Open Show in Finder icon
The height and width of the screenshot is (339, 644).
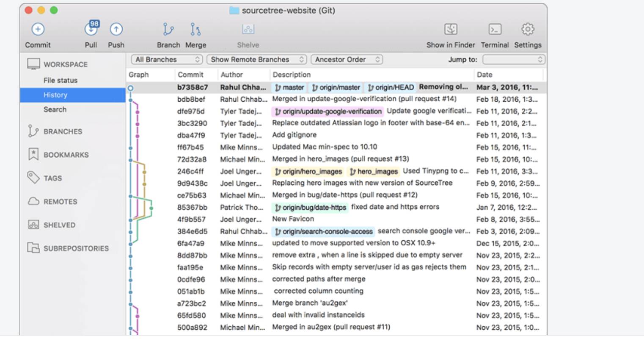(451, 29)
